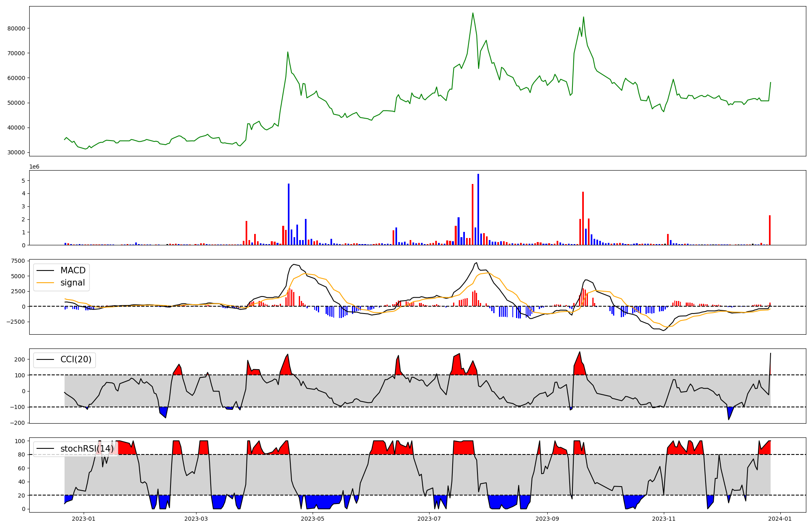This screenshot has width=812, height=528.
Task: Click the 2023-03 x-axis date label
Action: pos(196,519)
